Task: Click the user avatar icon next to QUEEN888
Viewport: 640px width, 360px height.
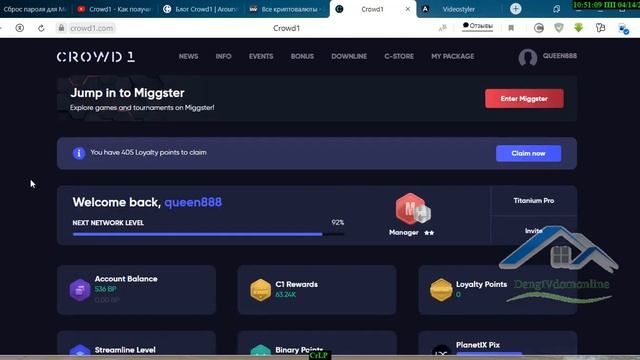Action: [527, 58]
